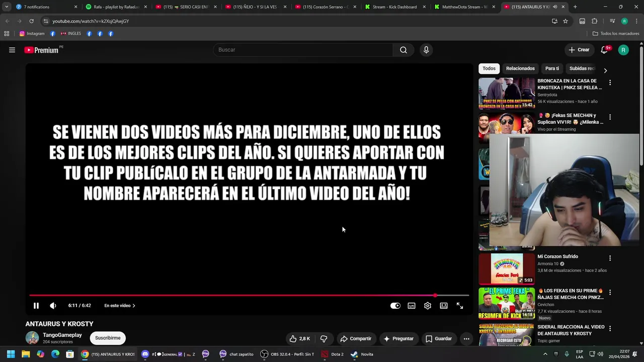
Task: Click the Preguntar button
Action: click(x=398, y=338)
